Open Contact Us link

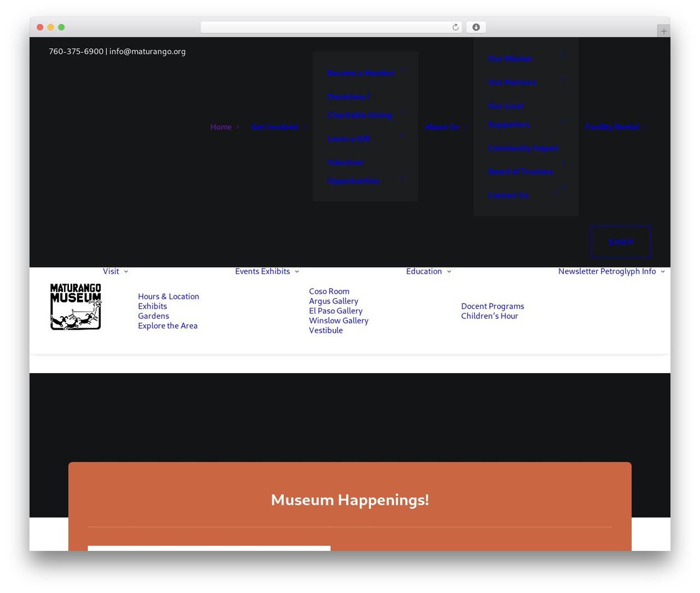[x=509, y=195]
